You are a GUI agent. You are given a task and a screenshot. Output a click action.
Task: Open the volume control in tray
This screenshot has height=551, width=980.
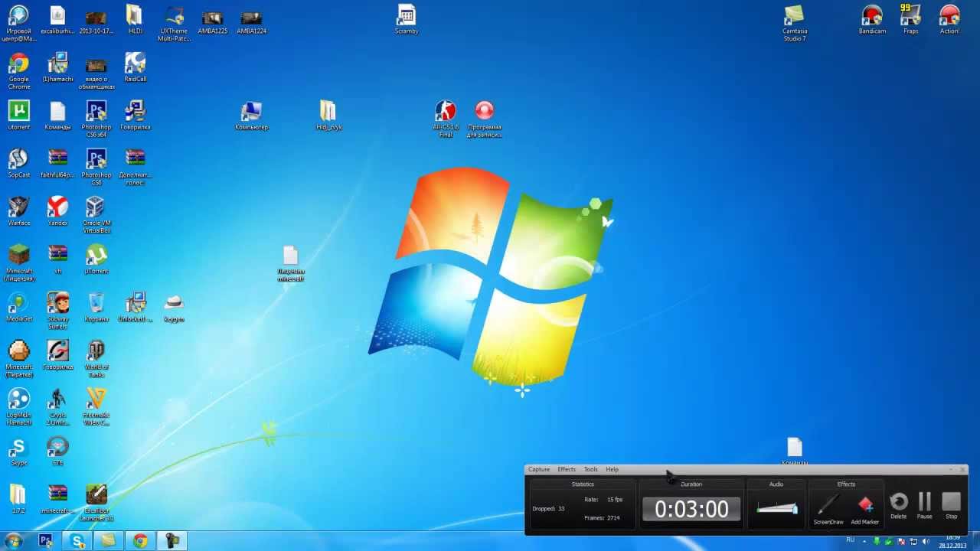926,541
